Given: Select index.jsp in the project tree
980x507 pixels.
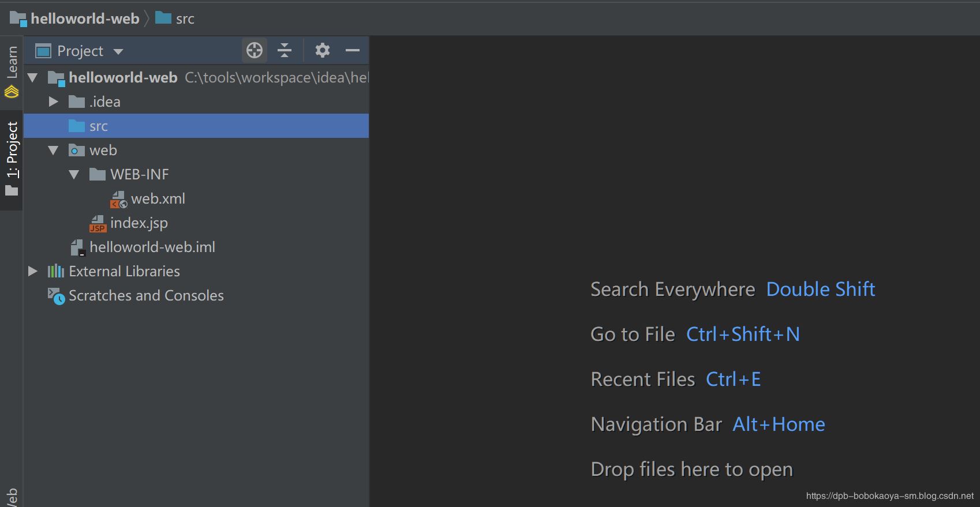Looking at the screenshot, I should tap(196, 223).
